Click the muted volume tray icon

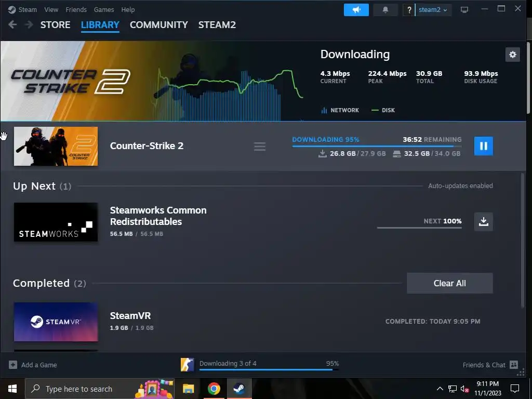tap(464, 389)
